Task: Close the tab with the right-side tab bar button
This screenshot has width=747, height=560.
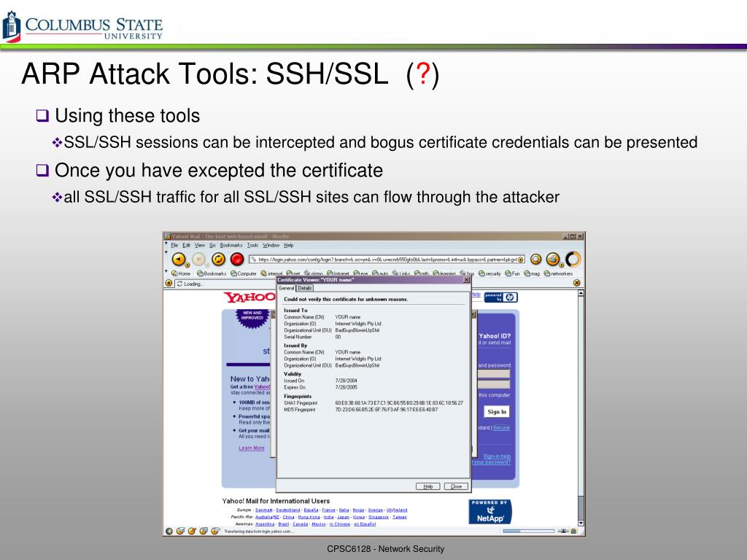Action: (x=576, y=283)
